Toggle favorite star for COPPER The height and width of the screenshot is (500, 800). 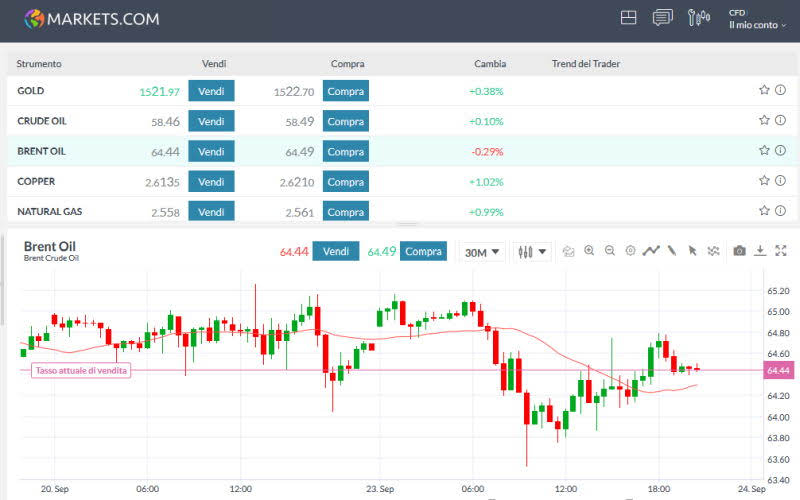[x=764, y=181]
